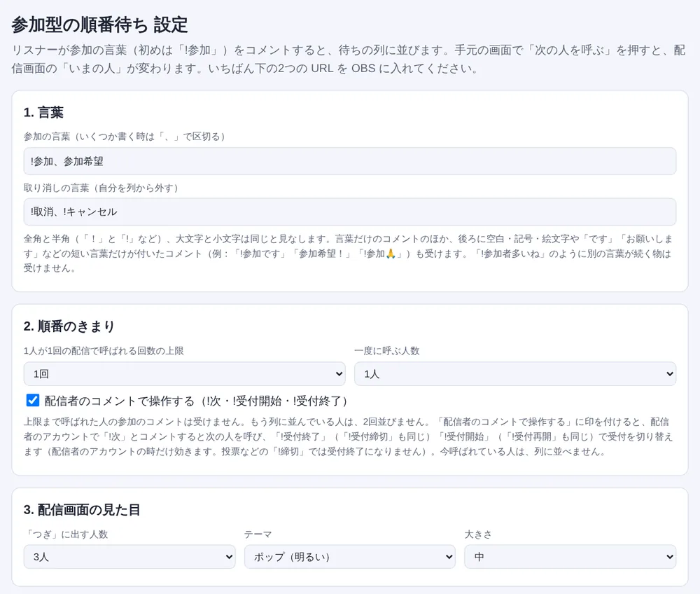The image size is (700, 594).
Task: Click the 「つぎ」に出す人数 label
Action: (66, 534)
